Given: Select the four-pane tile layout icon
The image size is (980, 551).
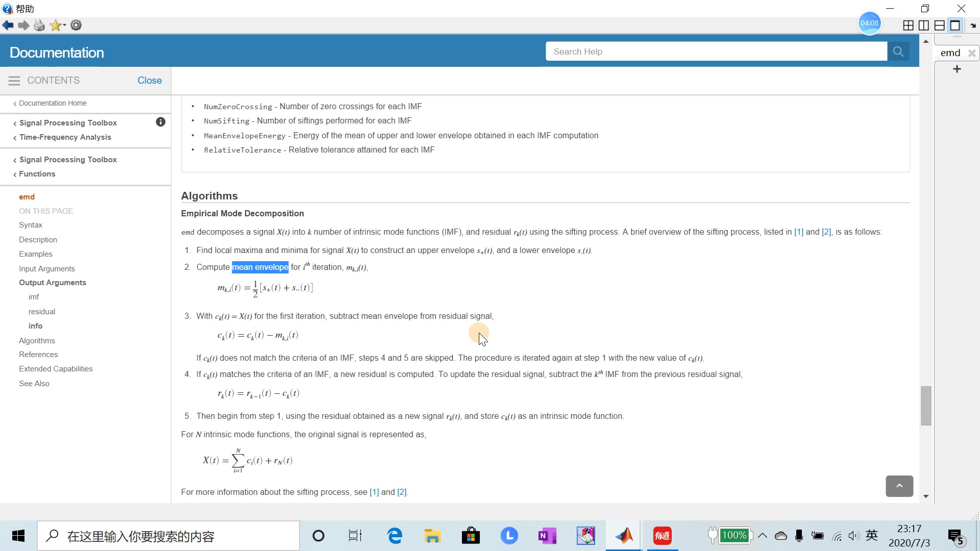Looking at the screenshot, I should [x=908, y=26].
